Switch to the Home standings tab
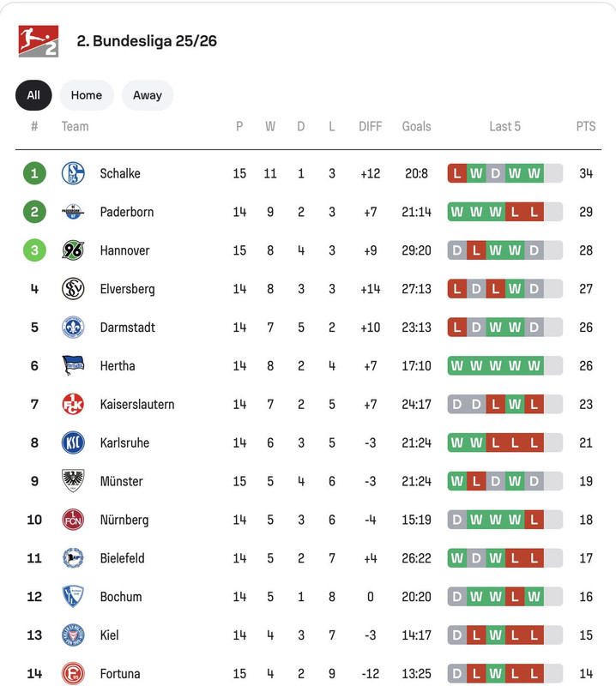This screenshot has width=616, height=686. [x=87, y=95]
